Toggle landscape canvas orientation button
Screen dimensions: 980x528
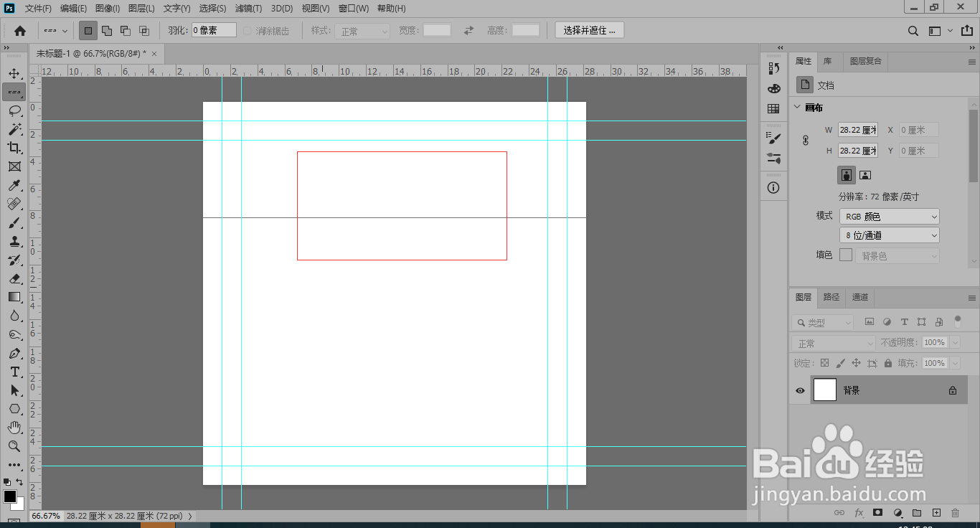coord(865,174)
